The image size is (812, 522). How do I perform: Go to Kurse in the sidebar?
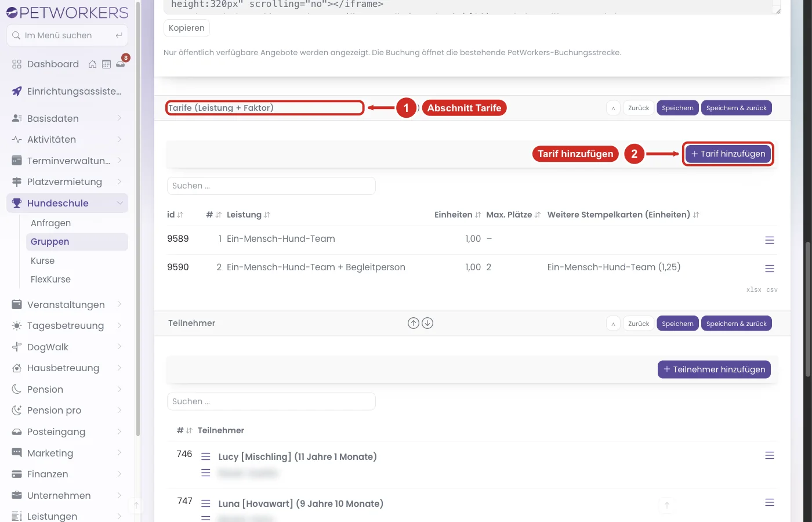[x=43, y=261]
